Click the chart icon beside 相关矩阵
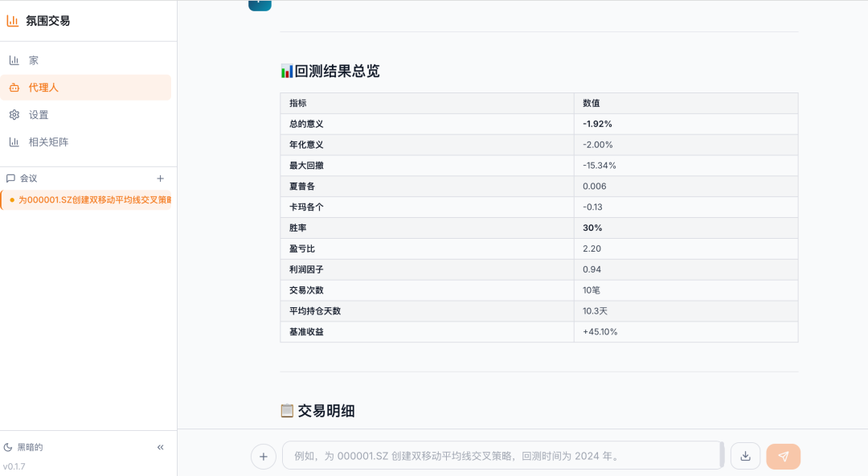This screenshot has height=476, width=868. pyautogui.click(x=14, y=142)
